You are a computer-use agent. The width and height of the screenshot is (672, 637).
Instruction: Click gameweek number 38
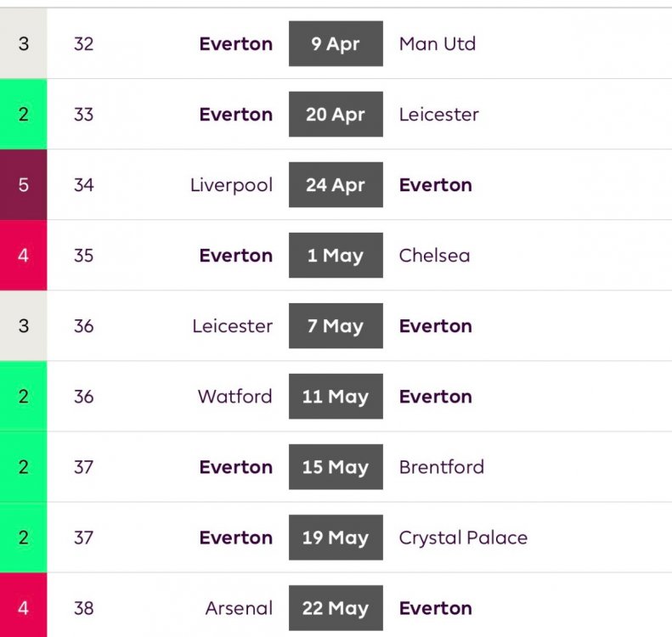click(x=83, y=608)
